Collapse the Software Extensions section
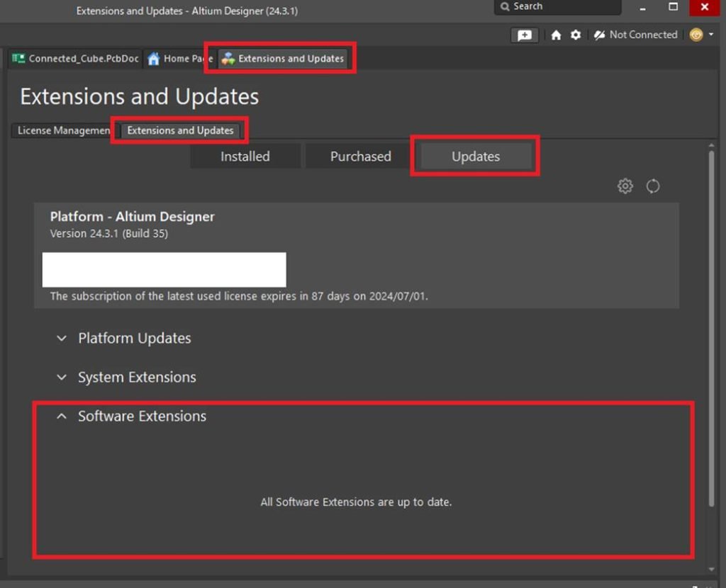The width and height of the screenshot is (726, 588). (x=61, y=416)
